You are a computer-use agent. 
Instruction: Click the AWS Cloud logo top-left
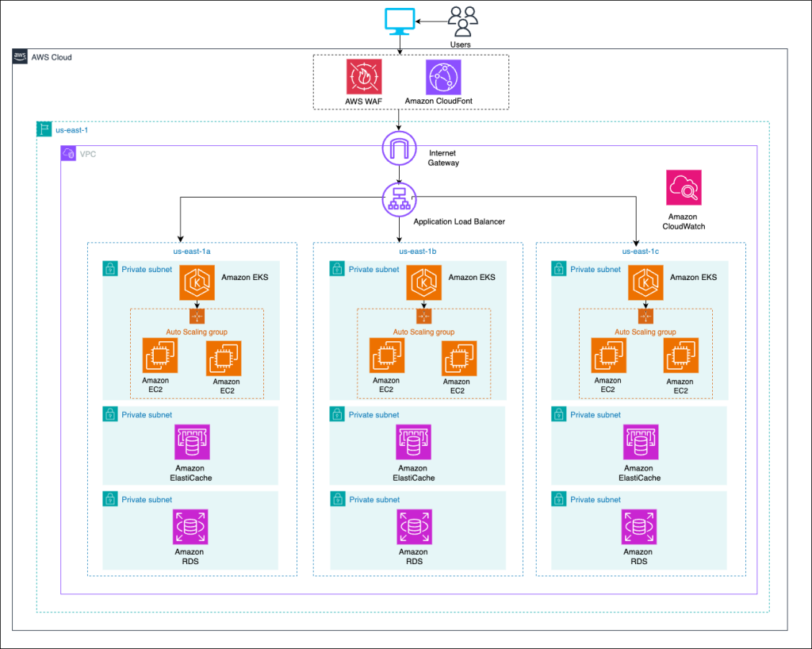coord(18,56)
